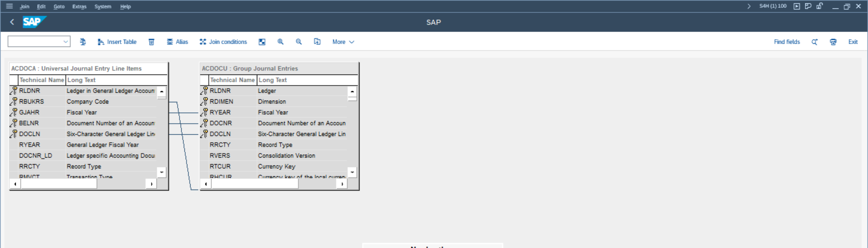Open the Goto menu
Screen dimensions: 868x248
59,6
